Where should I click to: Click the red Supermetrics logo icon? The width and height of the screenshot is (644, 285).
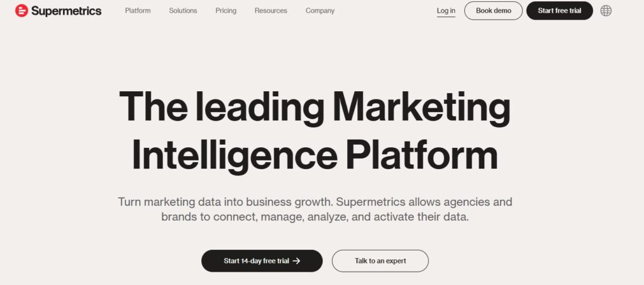point(21,11)
